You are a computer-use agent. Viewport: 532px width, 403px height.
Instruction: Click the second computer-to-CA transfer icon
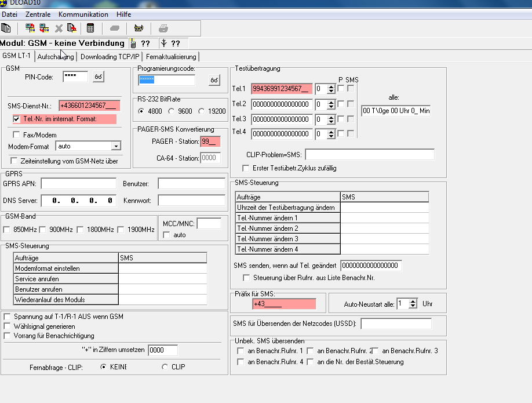44,28
